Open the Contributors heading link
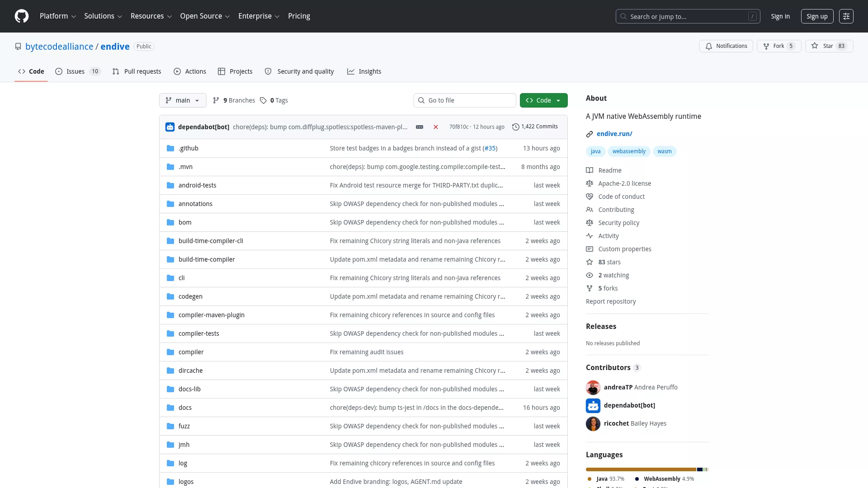The image size is (868, 488). 613,368
